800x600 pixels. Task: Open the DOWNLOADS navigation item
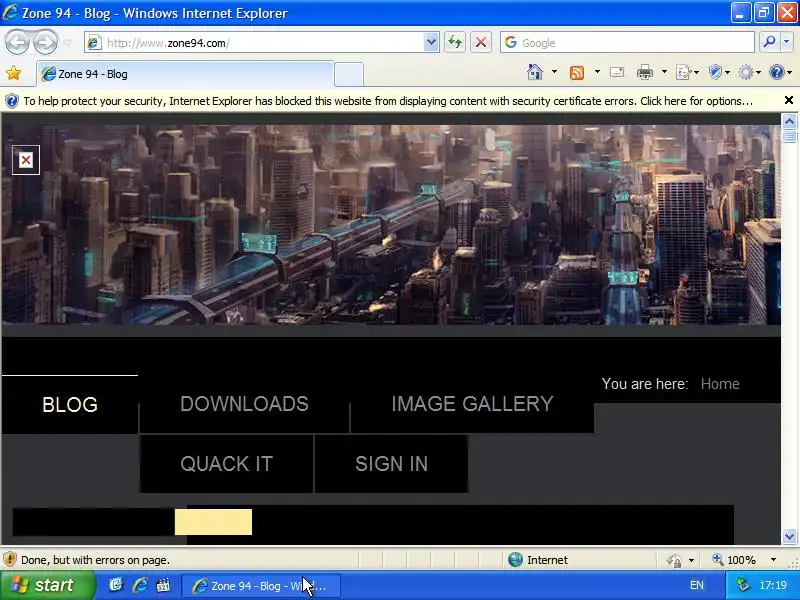pyautogui.click(x=244, y=404)
